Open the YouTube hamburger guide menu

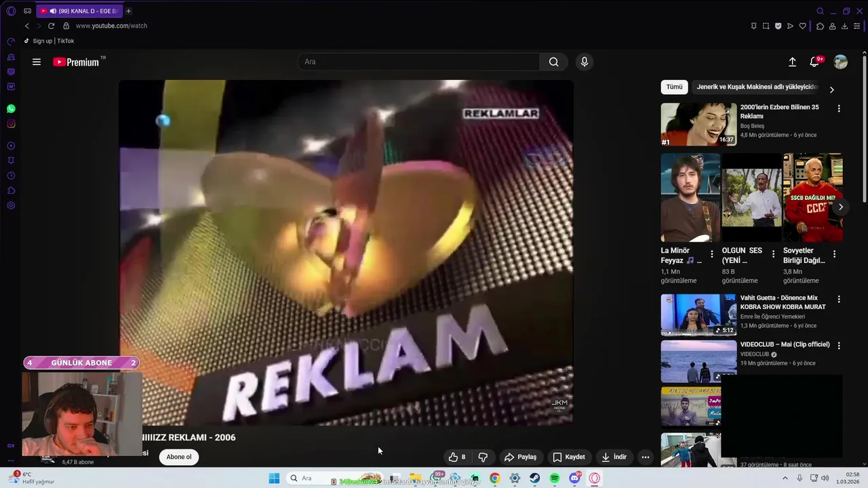[37, 62]
